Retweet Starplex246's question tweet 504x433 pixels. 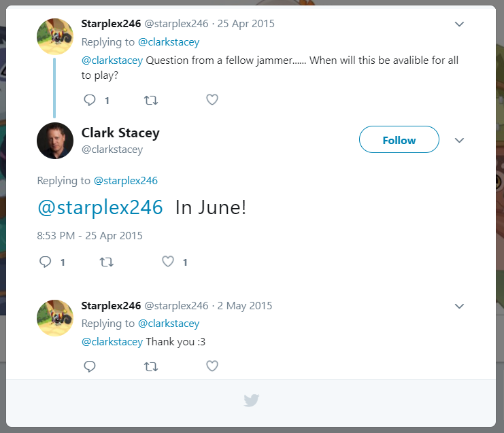151,100
